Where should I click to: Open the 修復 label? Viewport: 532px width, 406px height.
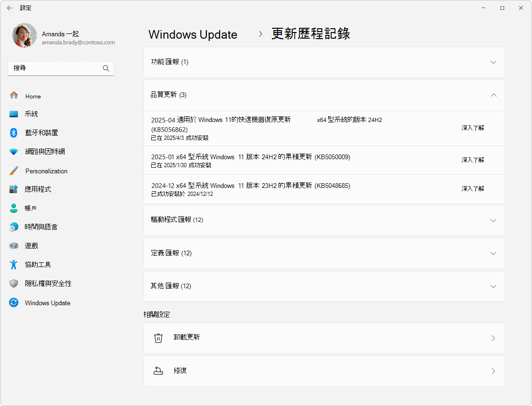point(180,370)
